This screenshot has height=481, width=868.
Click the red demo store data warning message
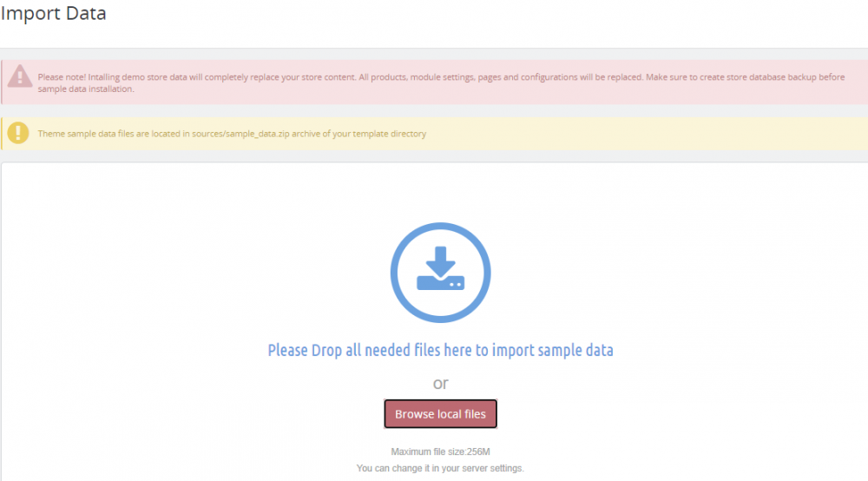point(441,82)
